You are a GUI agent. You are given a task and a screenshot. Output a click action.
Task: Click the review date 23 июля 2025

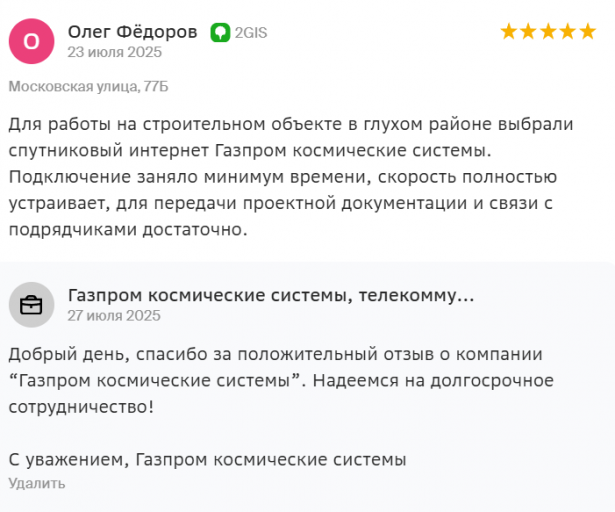pos(115,52)
